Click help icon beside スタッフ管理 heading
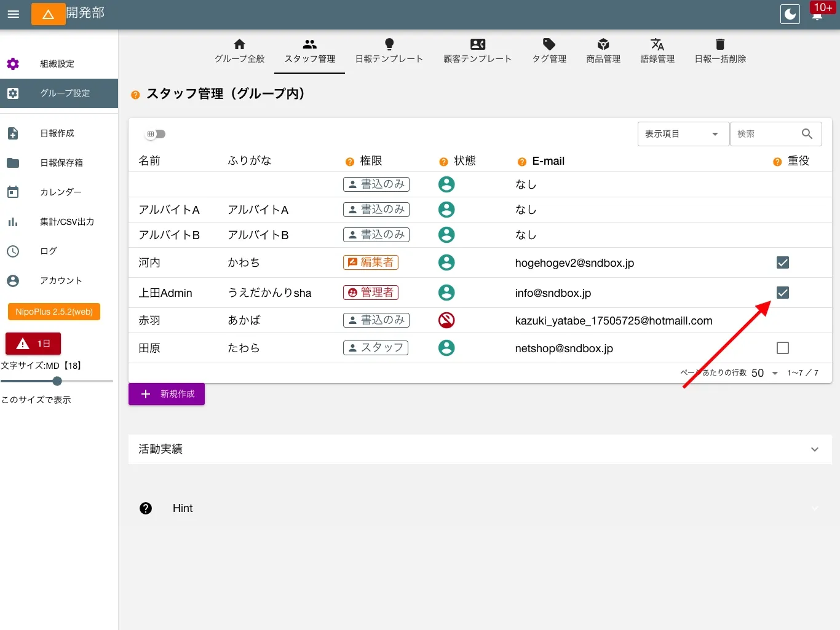The height and width of the screenshot is (630, 840). pos(135,95)
